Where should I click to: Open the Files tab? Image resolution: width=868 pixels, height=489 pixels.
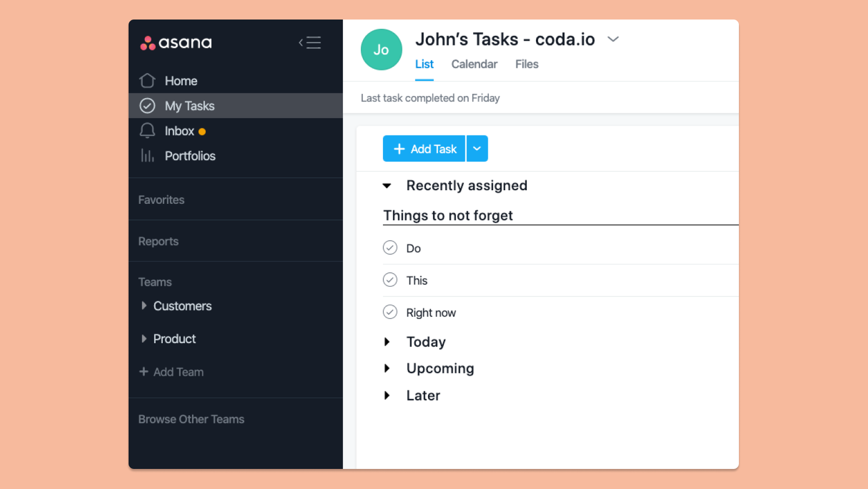526,64
